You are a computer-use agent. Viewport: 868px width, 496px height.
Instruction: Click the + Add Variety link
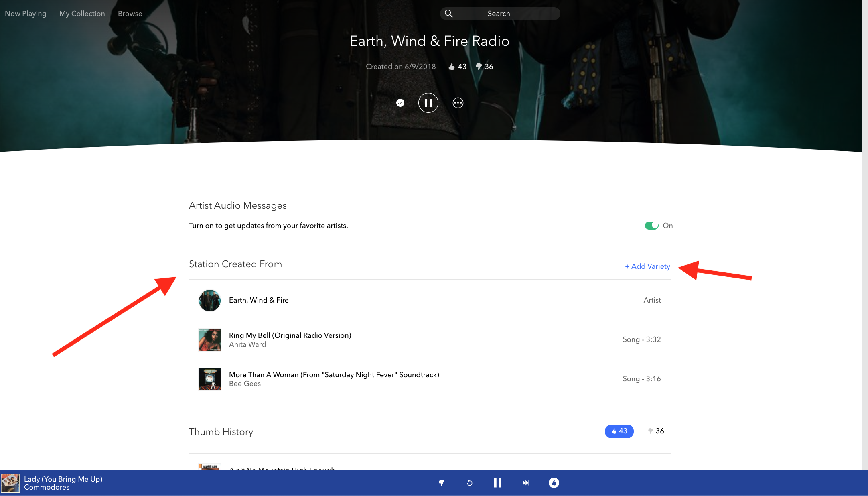[647, 266]
